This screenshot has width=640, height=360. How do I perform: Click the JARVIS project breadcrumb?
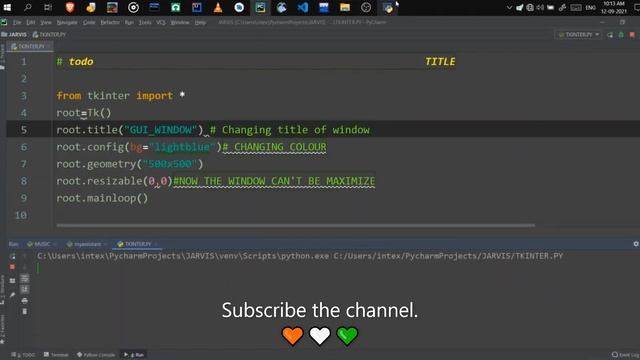(x=15, y=35)
